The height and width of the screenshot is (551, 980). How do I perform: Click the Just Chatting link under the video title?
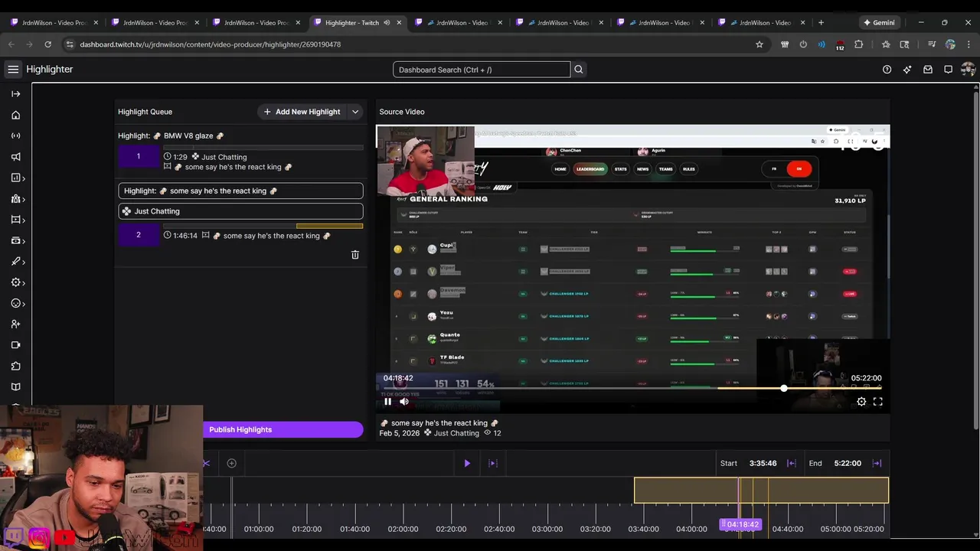[x=456, y=433]
